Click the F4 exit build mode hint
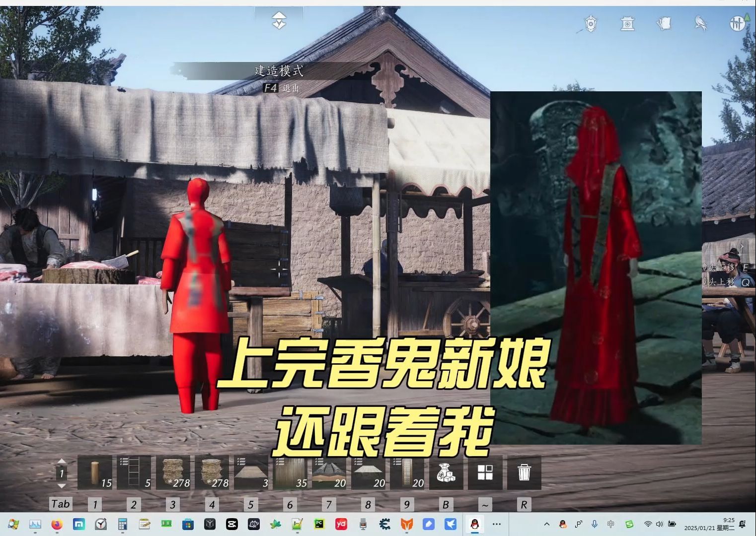The width and height of the screenshot is (756, 536). [281, 88]
